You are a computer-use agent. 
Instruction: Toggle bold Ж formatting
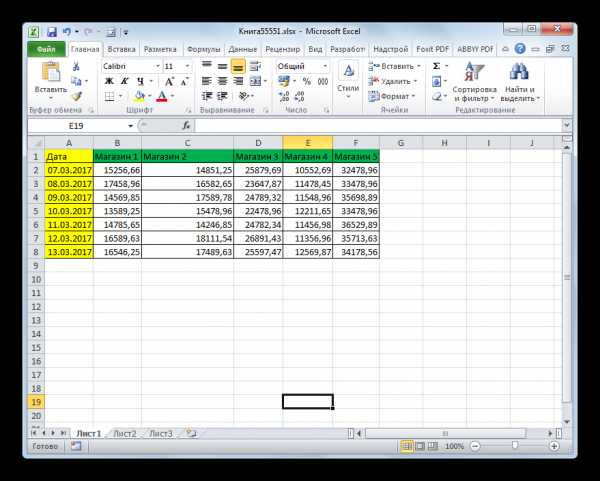[x=109, y=81]
